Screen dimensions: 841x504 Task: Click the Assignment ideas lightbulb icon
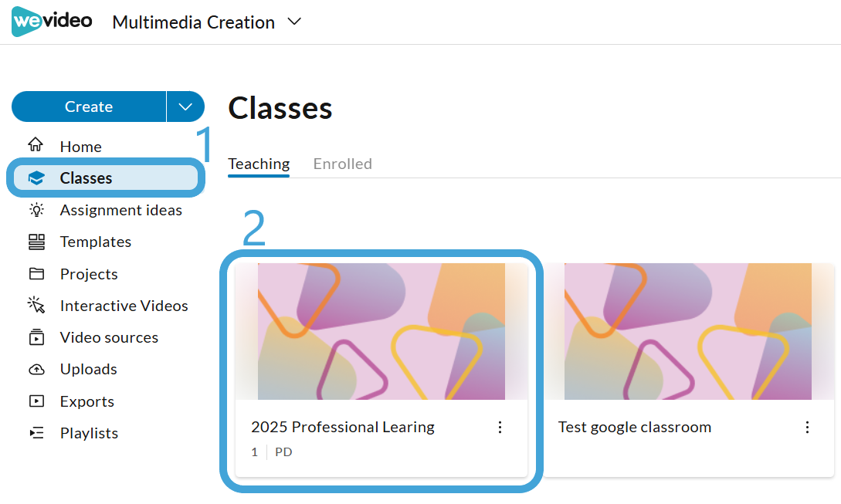pos(36,210)
